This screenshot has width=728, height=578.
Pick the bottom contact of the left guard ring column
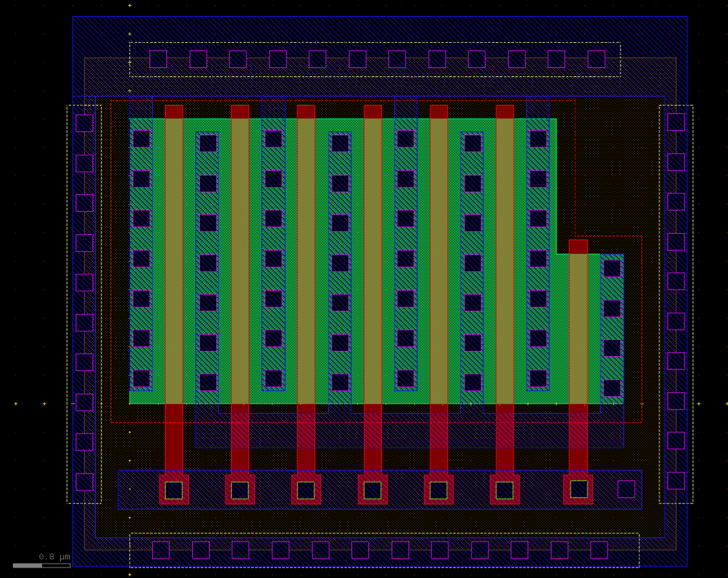click(85, 482)
